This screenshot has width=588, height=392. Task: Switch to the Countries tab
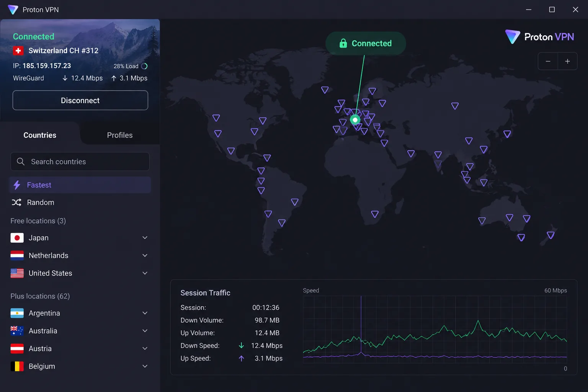pos(40,135)
